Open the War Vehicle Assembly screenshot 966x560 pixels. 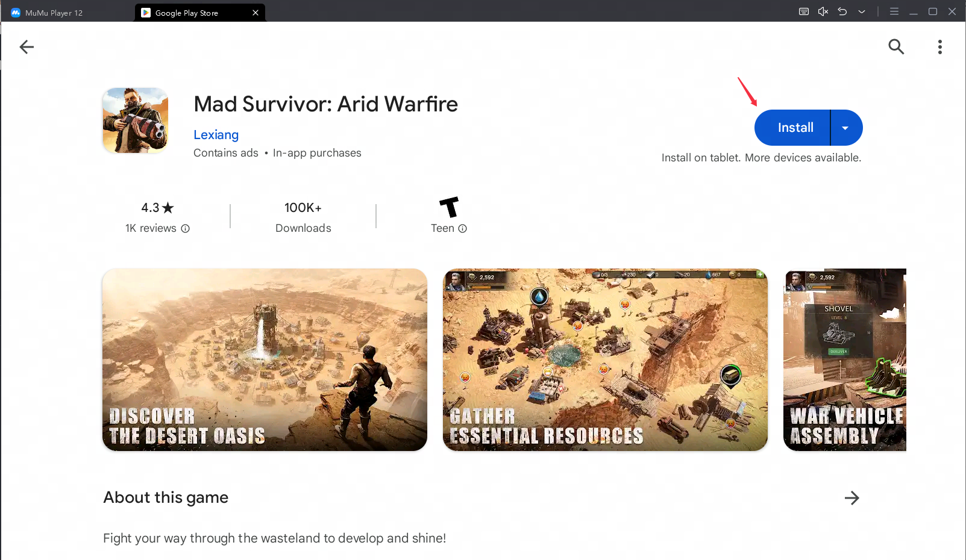[845, 359]
